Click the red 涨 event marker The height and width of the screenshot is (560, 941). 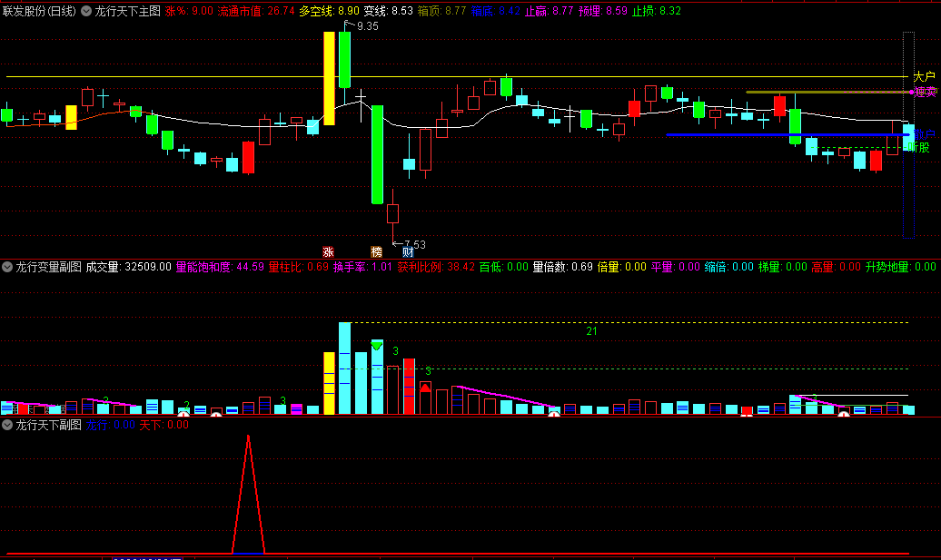point(328,251)
